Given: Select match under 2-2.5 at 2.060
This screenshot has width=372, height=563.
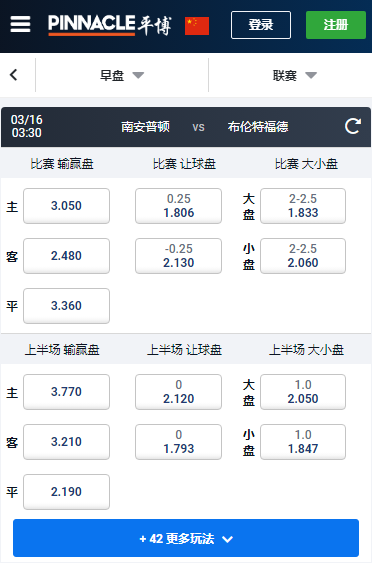Looking at the screenshot, I should click(303, 256).
